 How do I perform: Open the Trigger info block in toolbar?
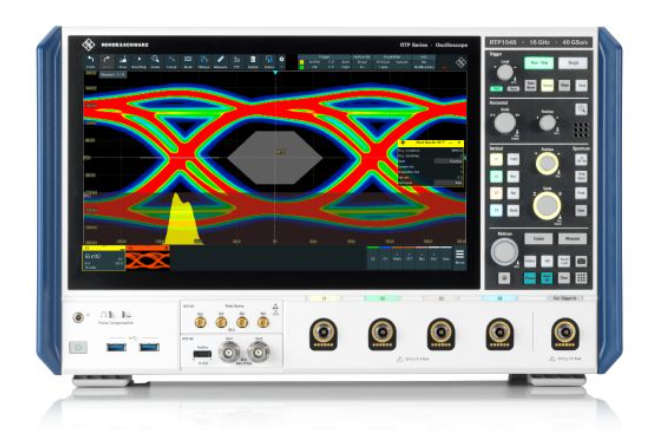(325, 62)
